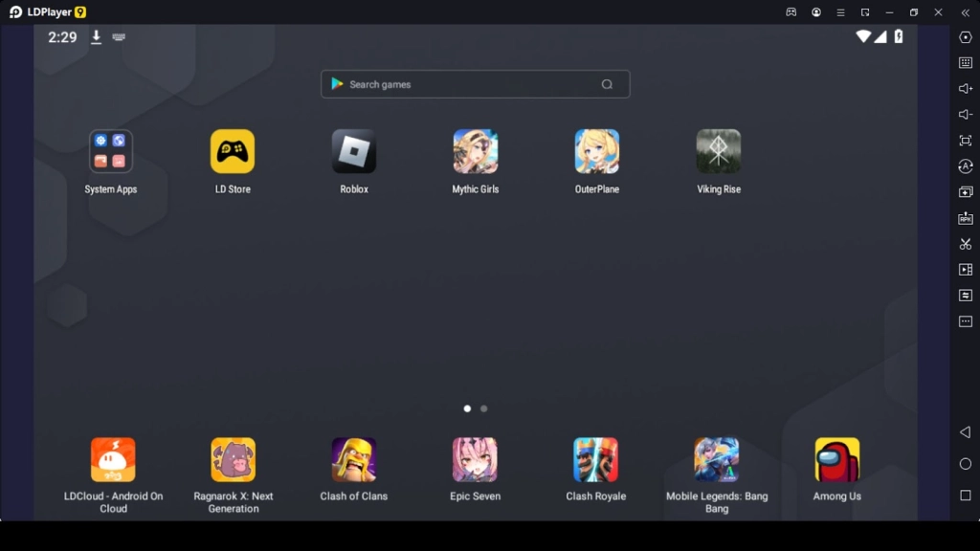Toggle fullscreen from the sidebar
980x551 pixels.
[x=966, y=141]
